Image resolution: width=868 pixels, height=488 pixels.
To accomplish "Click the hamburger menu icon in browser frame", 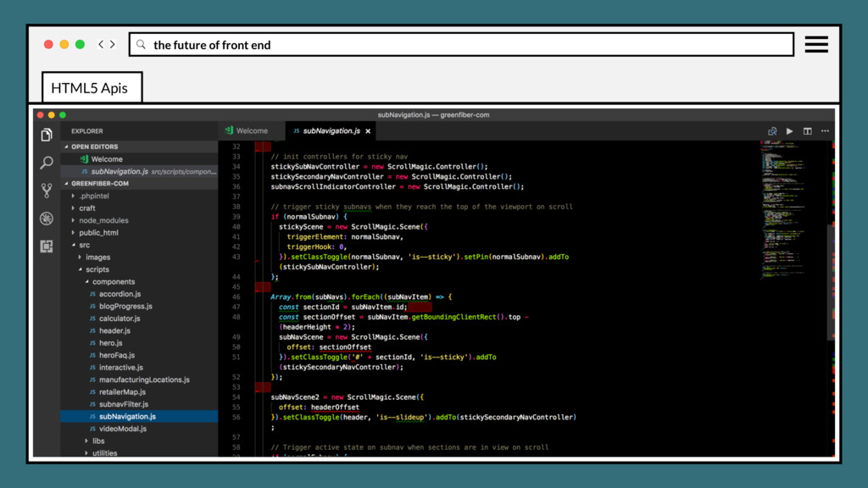I will (816, 45).
